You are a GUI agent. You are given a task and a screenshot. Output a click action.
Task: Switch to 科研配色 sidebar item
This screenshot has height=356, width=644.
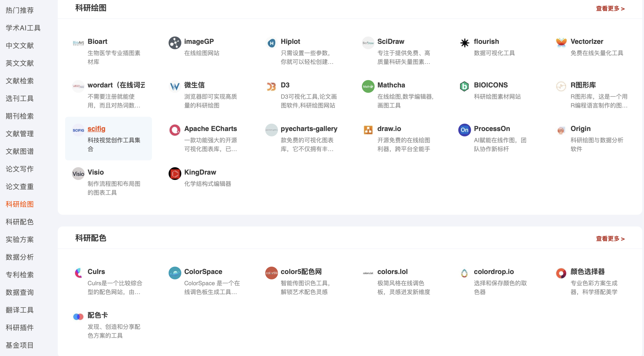click(20, 222)
